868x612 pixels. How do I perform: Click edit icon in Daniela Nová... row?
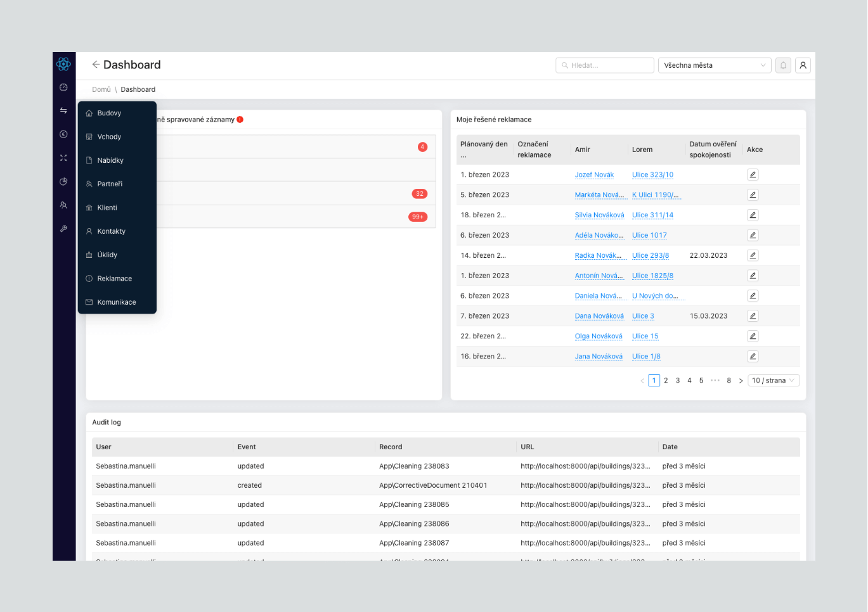(753, 296)
